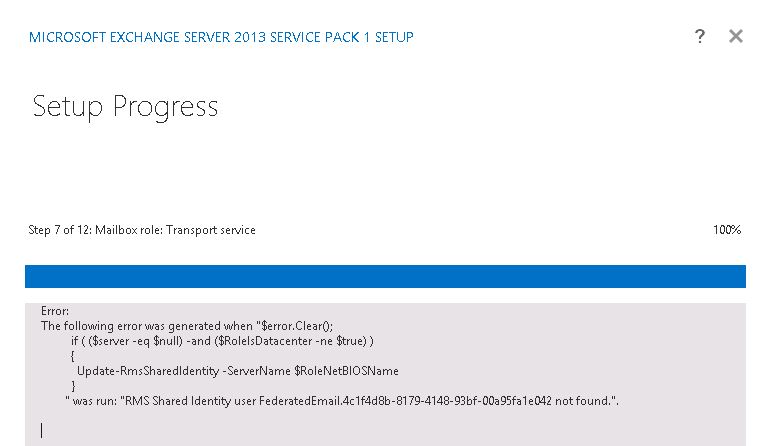Click the 'following error was generated' line
772x446 pixels.
pyautogui.click(x=187, y=326)
